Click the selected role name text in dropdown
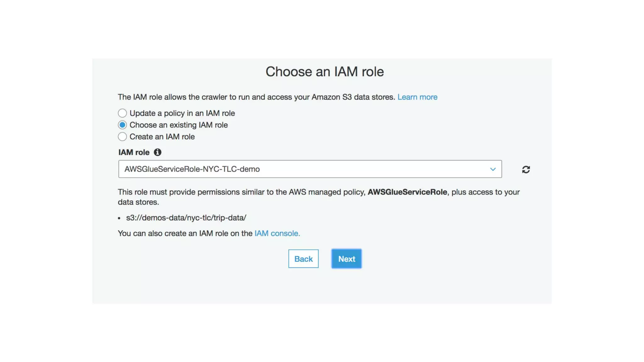The width and height of the screenshot is (644, 362). click(192, 169)
